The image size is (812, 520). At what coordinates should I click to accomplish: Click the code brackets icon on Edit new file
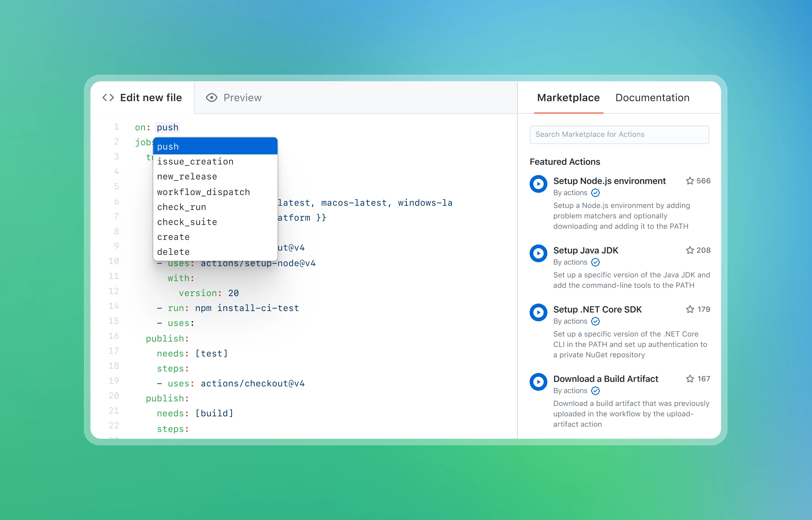point(108,97)
